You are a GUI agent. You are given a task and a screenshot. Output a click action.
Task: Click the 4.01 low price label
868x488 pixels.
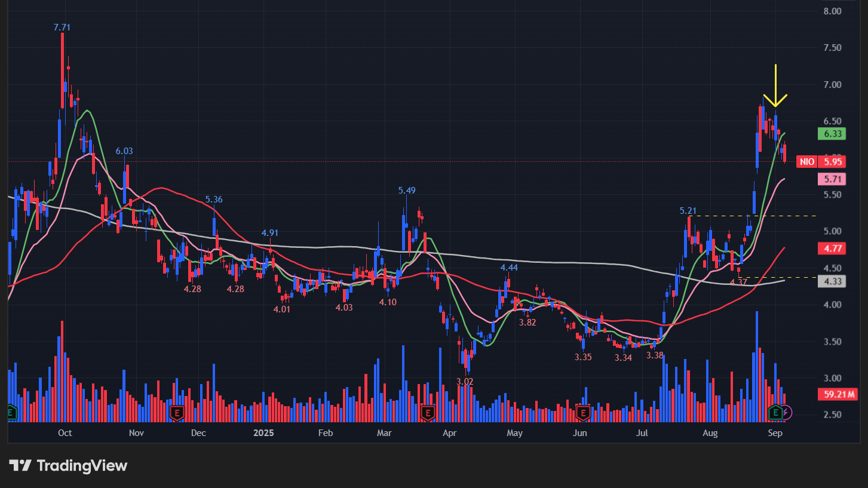point(282,309)
